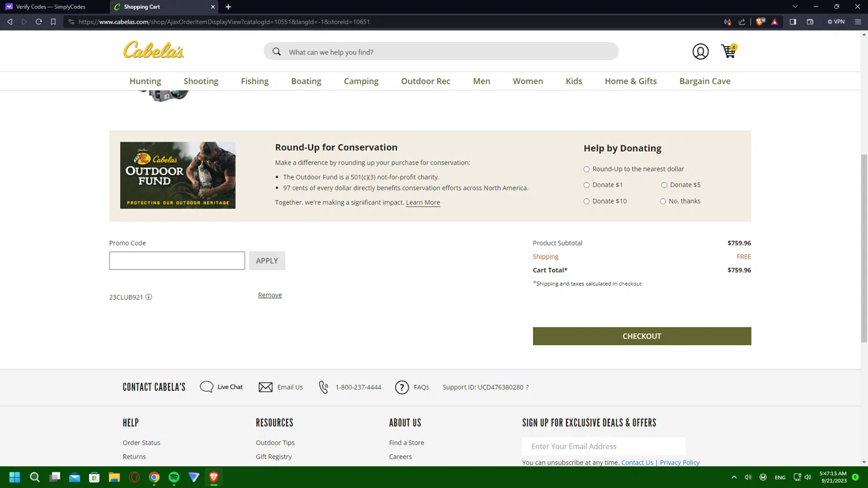Click the Cabela's logo
The image size is (868, 488).
click(x=153, y=50)
